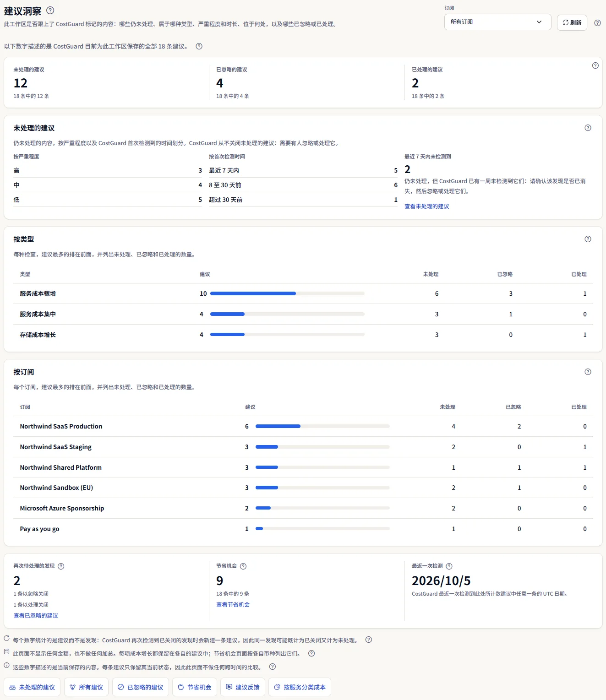Click the progress bar in the Northwind SaaS Production row

pos(322,426)
